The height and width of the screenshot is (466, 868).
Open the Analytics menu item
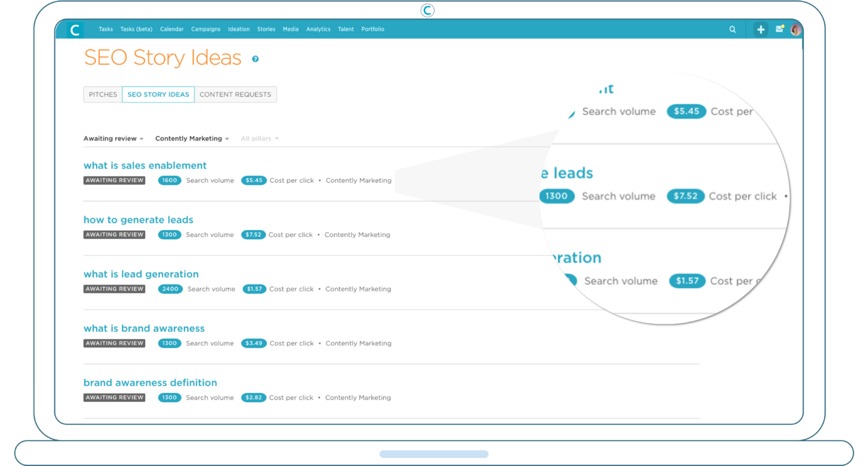(318, 29)
